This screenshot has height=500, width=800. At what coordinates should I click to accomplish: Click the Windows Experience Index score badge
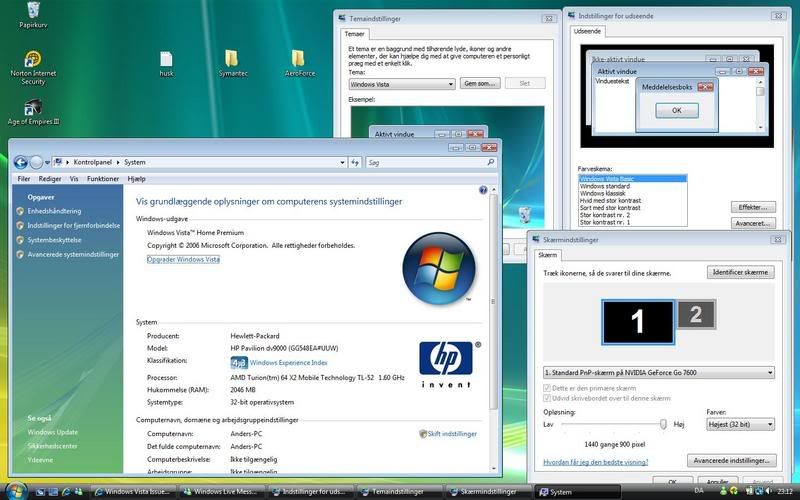[x=239, y=363]
